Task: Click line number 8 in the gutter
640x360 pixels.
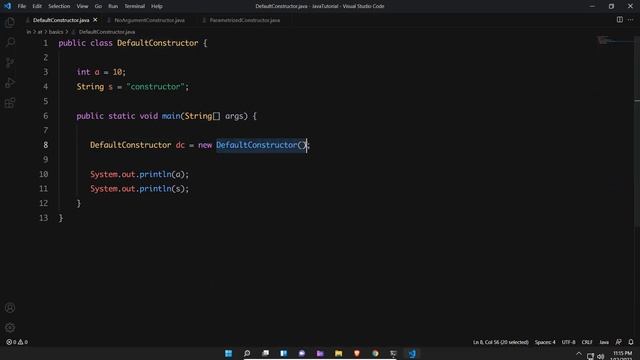Action: pos(45,145)
